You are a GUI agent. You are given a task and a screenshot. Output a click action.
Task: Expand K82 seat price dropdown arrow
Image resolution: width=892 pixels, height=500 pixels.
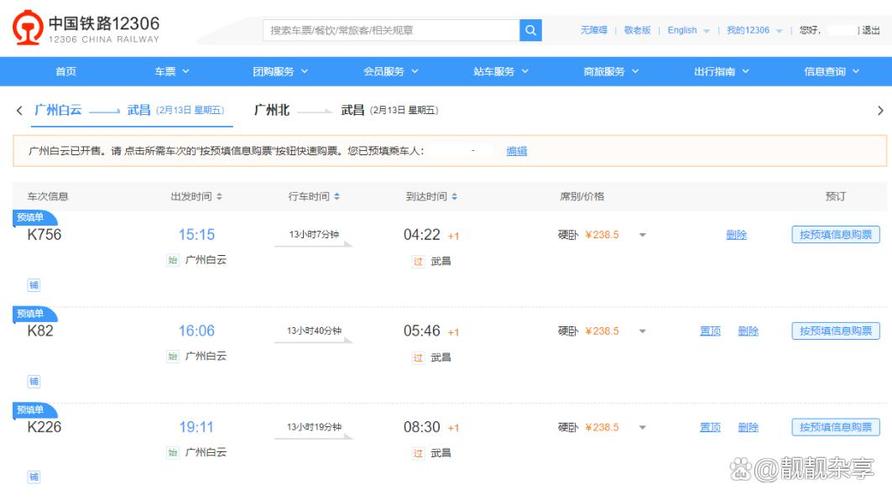[642, 331]
